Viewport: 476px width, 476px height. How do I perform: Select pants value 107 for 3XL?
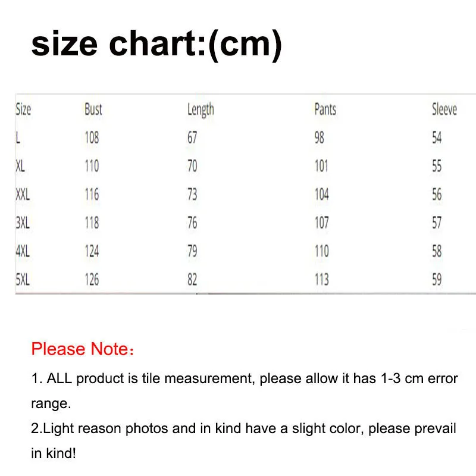pyautogui.click(x=322, y=223)
